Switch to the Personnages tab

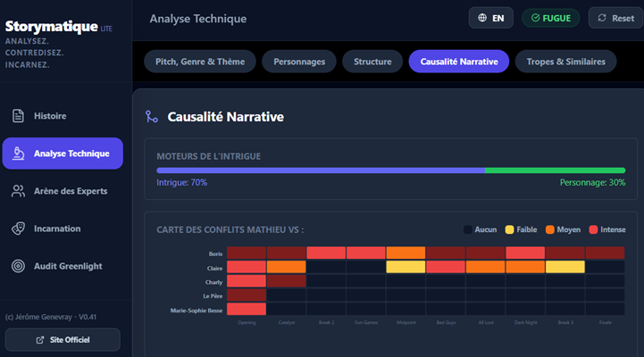[299, 62]
